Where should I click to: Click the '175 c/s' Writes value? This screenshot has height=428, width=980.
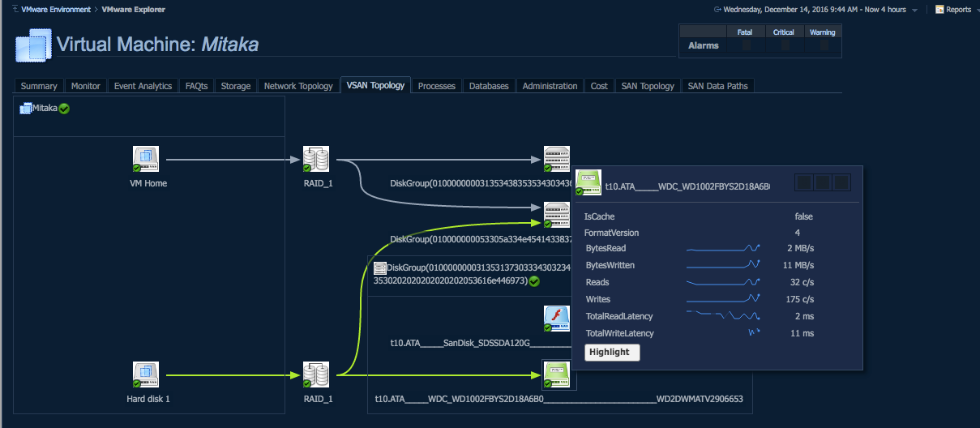[802, 299]
